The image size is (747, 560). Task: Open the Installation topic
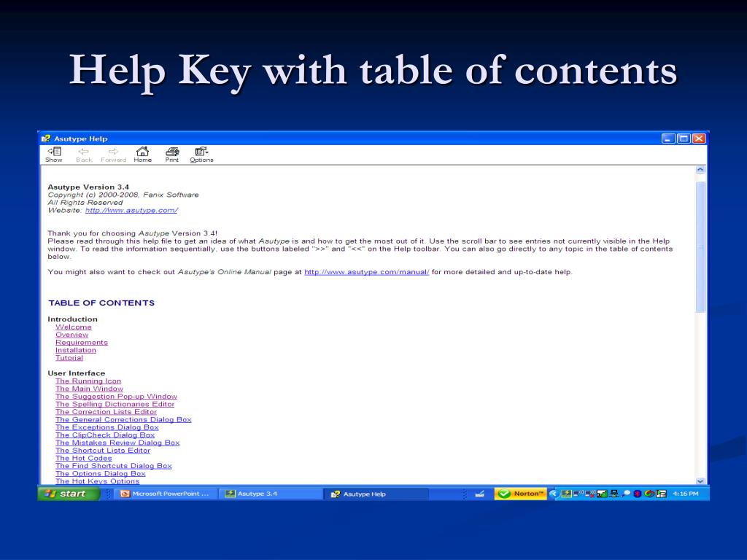pyautogui.click(x=76, y=350)
